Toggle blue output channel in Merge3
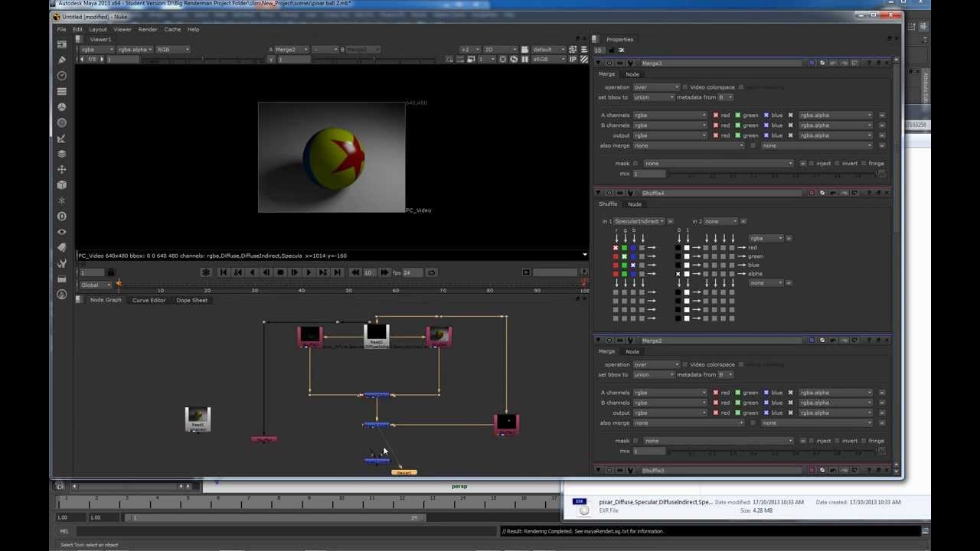Screen dimensions: 980x551 (x=766, y=135)
